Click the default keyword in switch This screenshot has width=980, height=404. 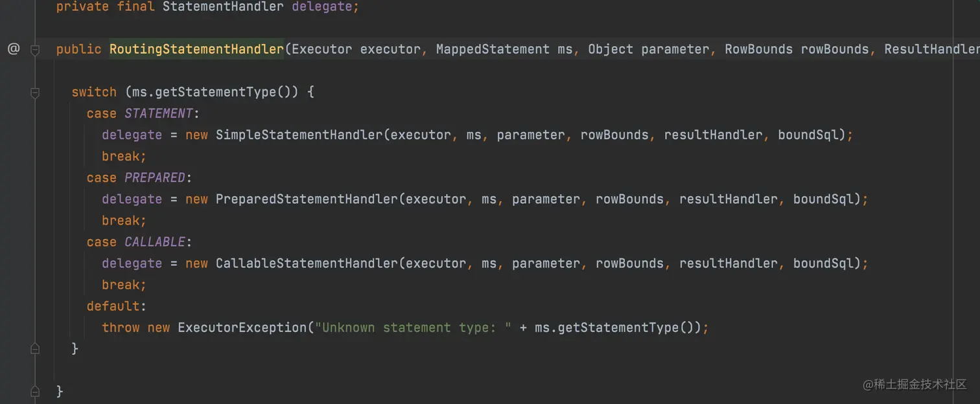point(113,306)
